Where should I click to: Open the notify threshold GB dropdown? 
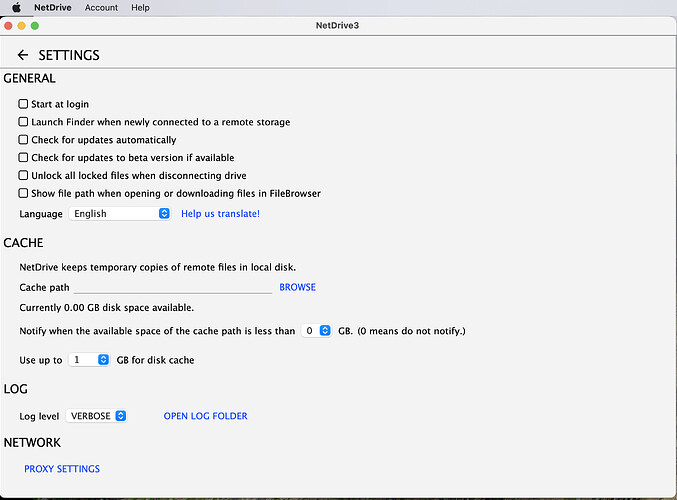(x=316, y=331)
